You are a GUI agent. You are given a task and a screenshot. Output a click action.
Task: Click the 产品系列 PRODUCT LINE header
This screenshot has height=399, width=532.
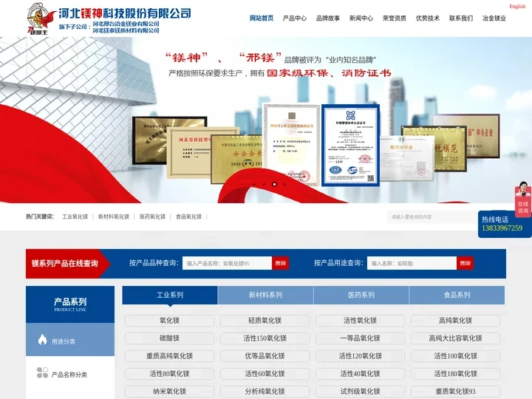[70, 304]
